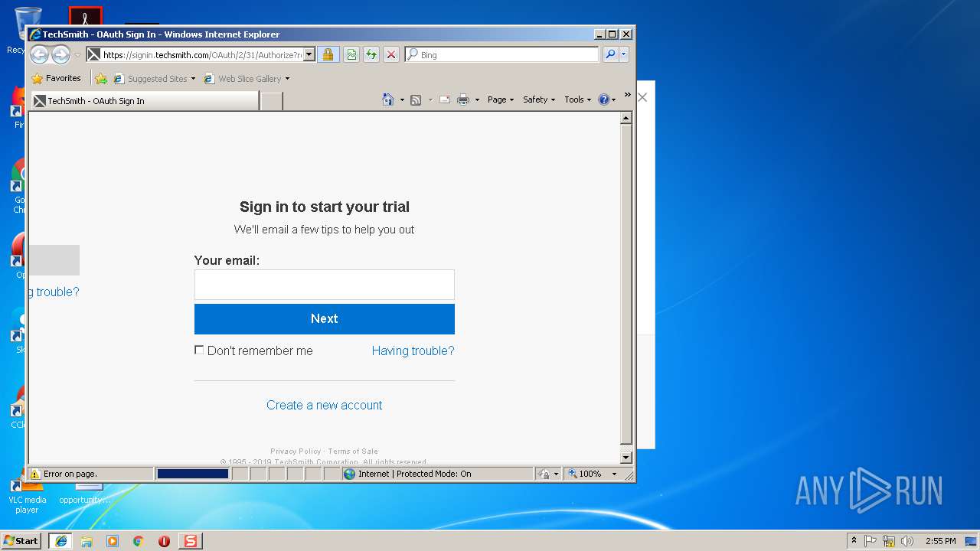Open the Favorites star button
This screenshot has height=551, width=980.
[56, 78]
